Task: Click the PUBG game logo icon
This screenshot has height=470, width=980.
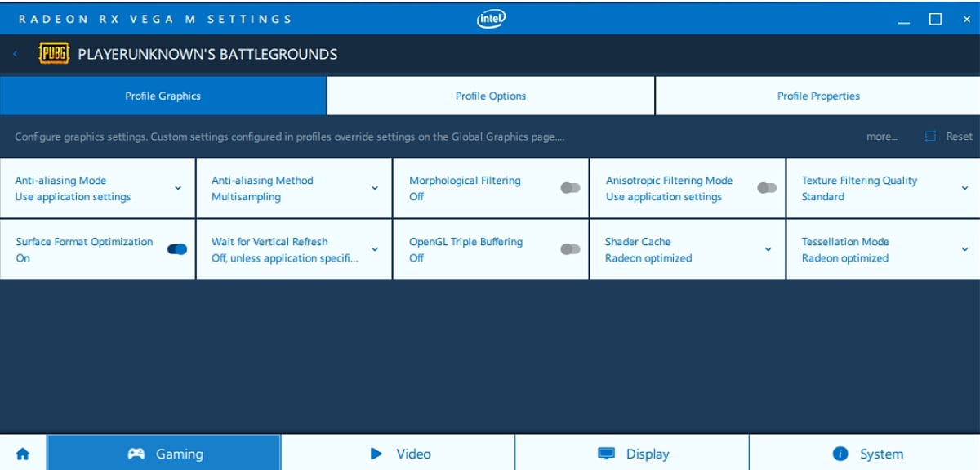Action: click(x=54, y=54)
